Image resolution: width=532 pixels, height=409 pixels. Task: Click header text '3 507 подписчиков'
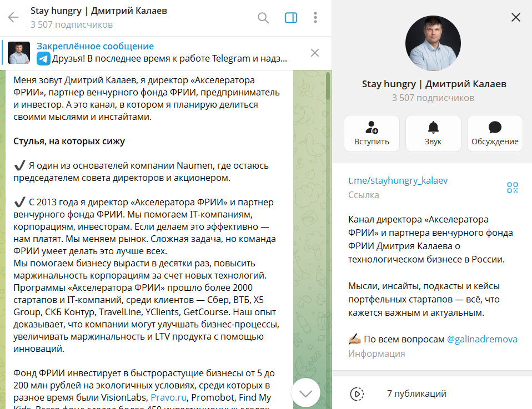point(72,25)
